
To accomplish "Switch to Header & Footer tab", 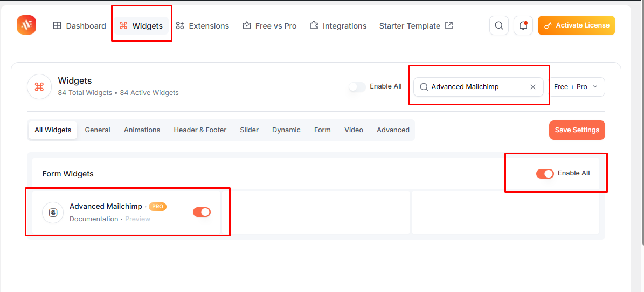I will click(x=200, y=130).
